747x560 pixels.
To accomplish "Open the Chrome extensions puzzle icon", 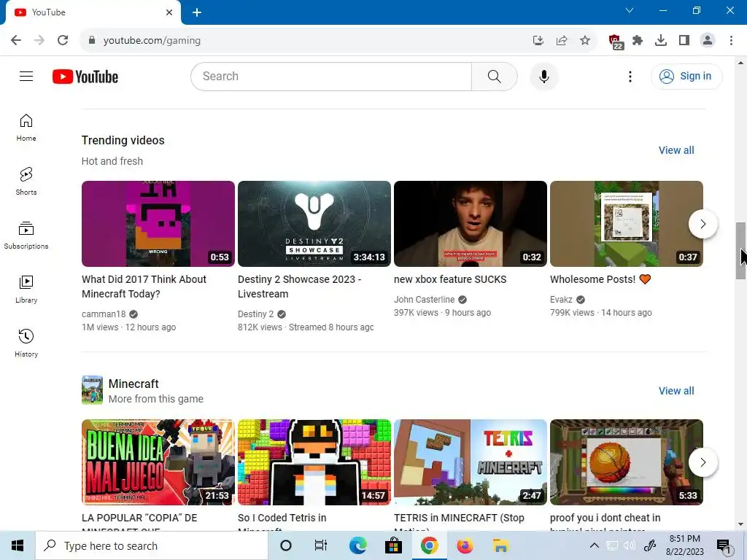I will tap(638, 41).
